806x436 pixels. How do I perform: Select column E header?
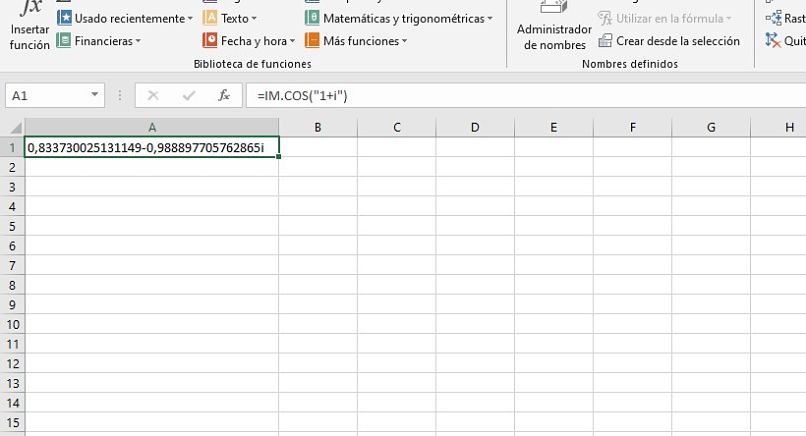pos(554,128)
